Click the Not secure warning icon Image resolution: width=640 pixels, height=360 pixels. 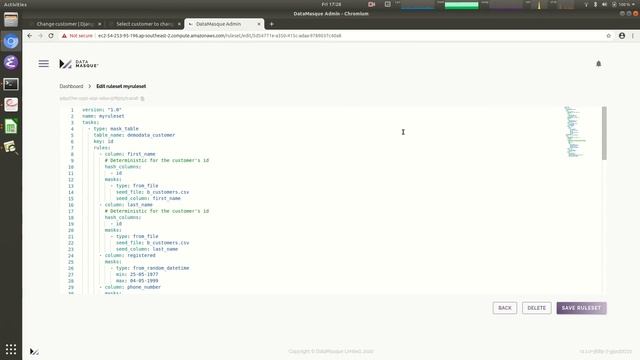coord(64,36)
